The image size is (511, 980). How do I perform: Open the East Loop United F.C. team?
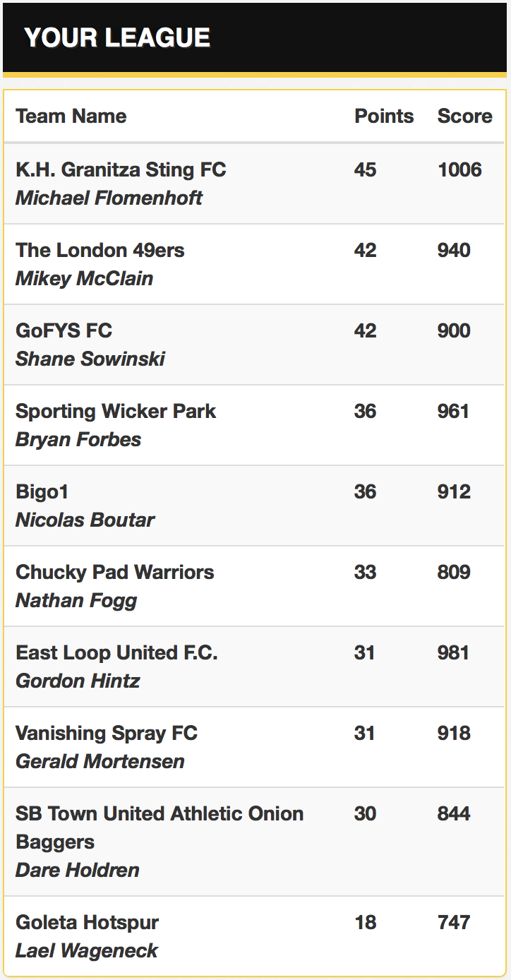coord(116,653)
